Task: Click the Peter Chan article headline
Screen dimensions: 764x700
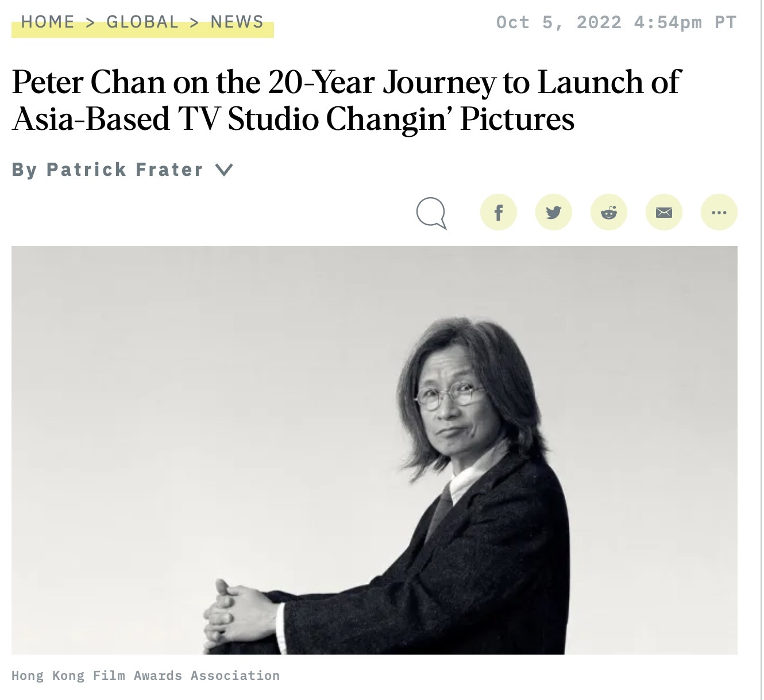Action: pyautogui.click(x=346, y=100)
